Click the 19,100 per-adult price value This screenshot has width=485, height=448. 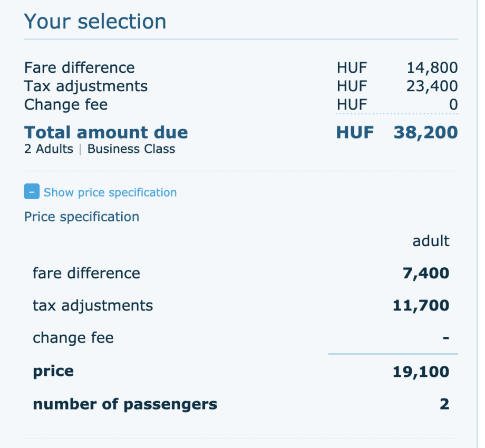421,372
